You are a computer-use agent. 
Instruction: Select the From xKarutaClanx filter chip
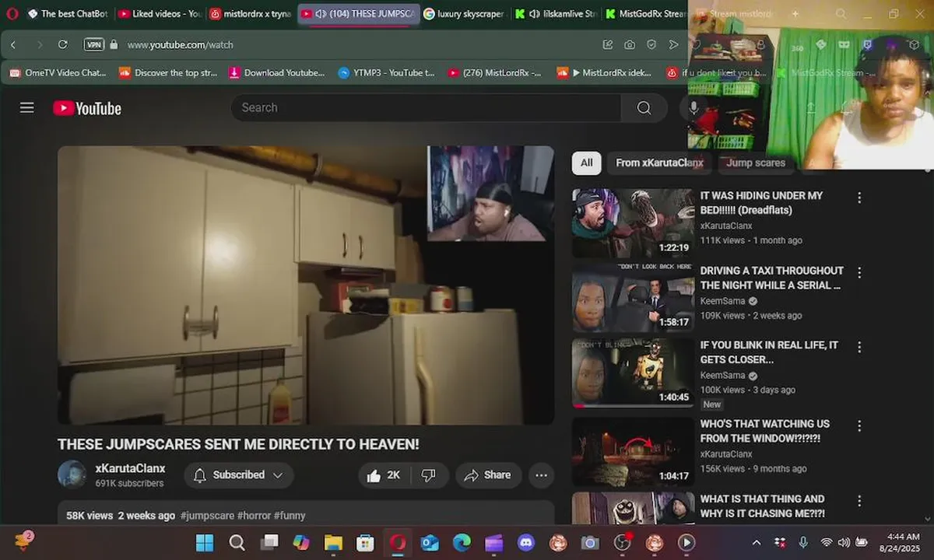pos(659,163)
